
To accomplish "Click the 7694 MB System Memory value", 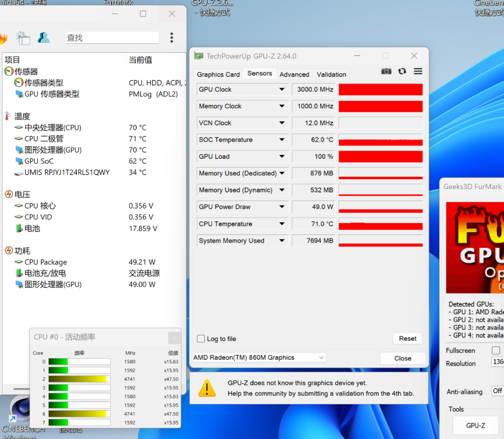I will coord(314,241).
